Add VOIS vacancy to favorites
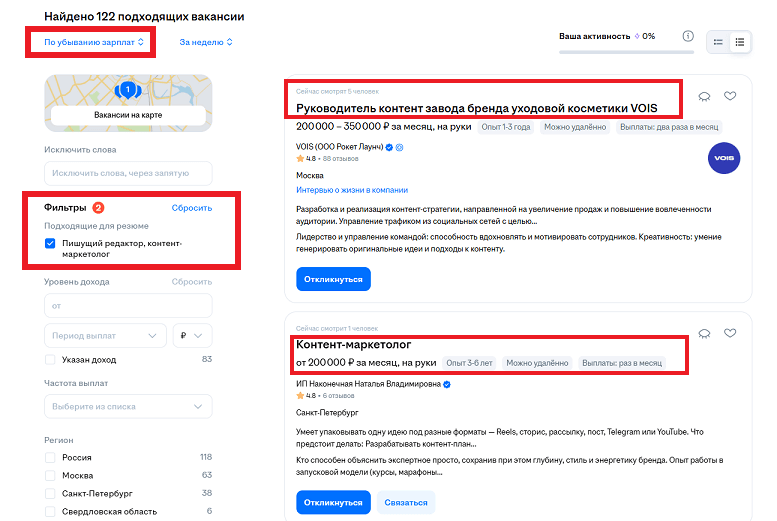The height and width of the screenshot is (521, 777). coord(730,96)
